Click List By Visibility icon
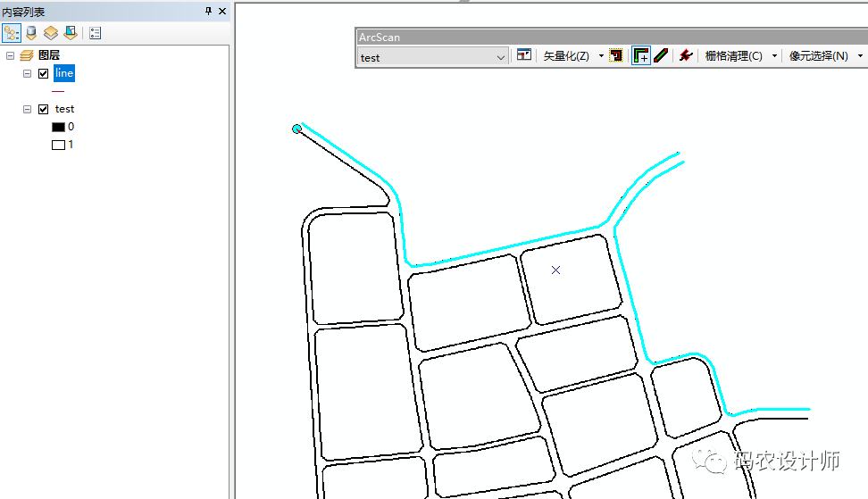This screenshot has width=868, height=499. coord(51,33)
